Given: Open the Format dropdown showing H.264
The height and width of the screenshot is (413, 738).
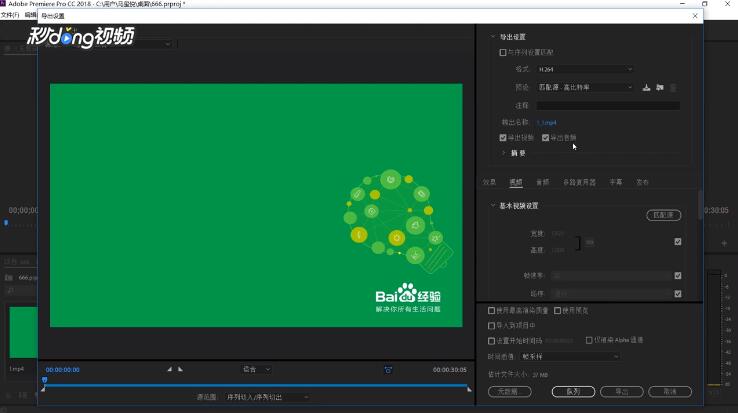Looking at the screenshot, I should 585,69.
